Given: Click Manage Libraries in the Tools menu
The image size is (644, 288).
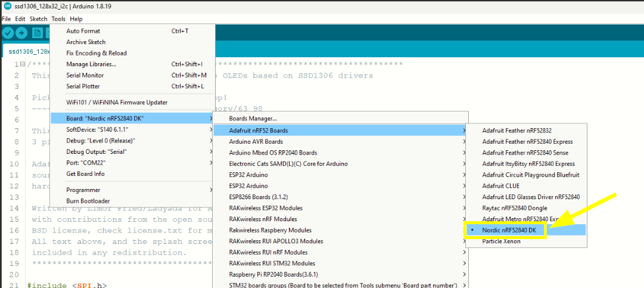Looking at the screenshot, I should coord(91,64).
